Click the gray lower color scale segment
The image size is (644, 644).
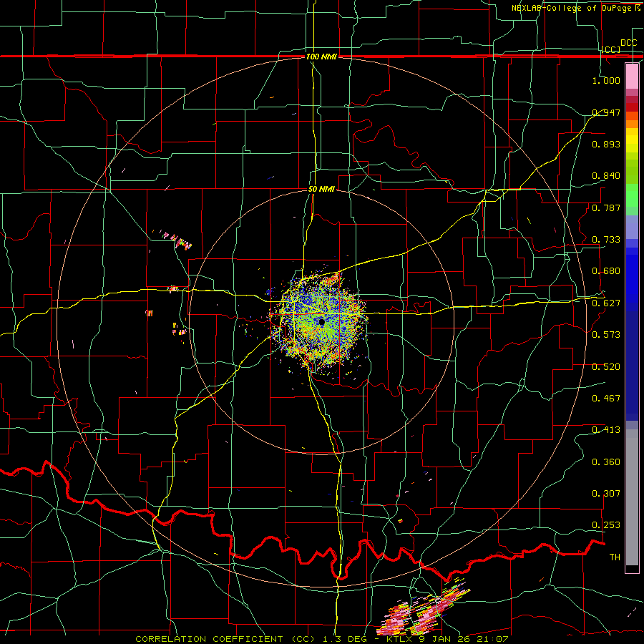(x=632, y=497)
